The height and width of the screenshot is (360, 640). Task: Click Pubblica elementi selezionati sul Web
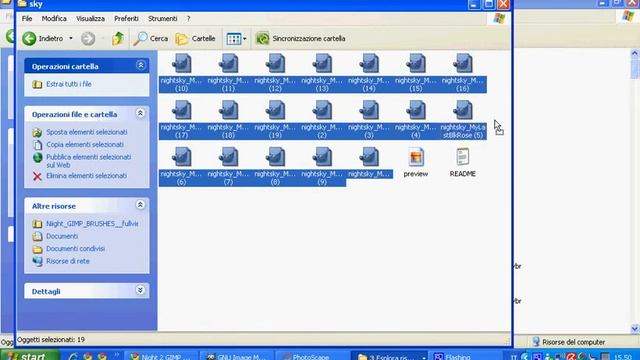[x=88, y=161]
